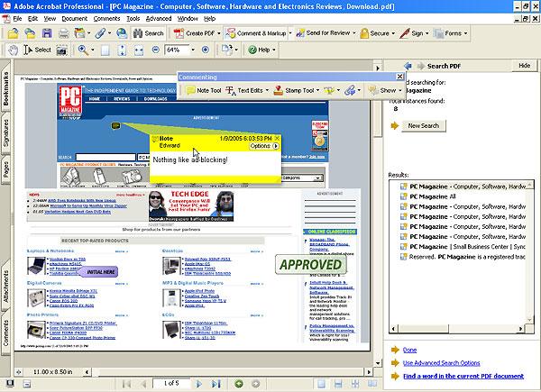Open the Forms dropdown

465,33
